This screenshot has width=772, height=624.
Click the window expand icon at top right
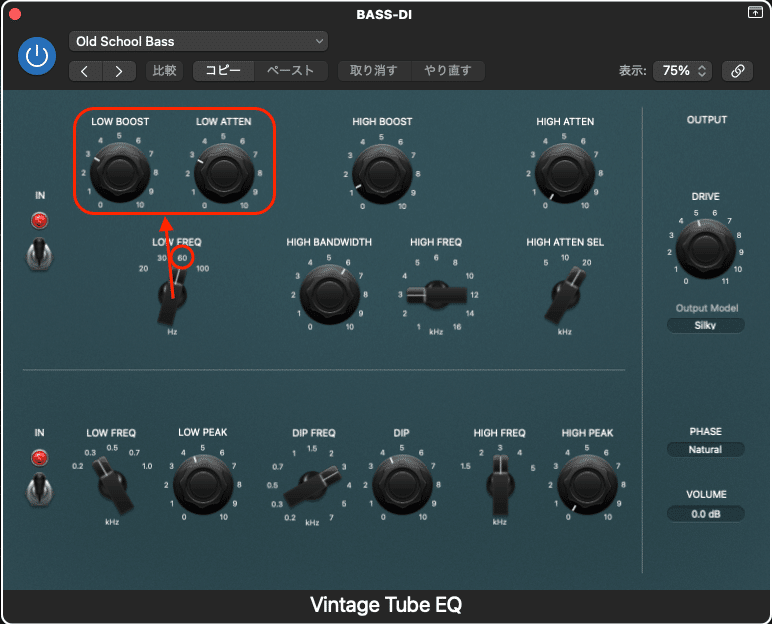click(x=755, y=12)
